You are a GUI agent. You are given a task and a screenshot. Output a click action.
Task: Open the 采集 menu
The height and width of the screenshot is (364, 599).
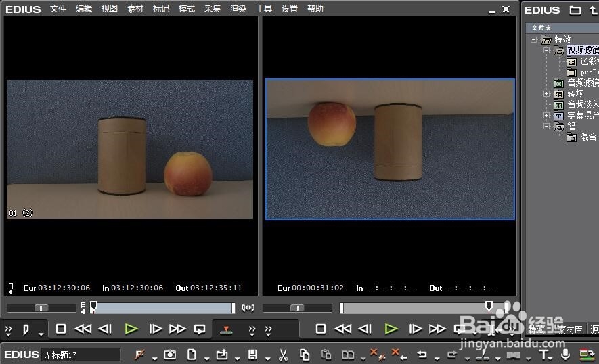tap(213, 8)
